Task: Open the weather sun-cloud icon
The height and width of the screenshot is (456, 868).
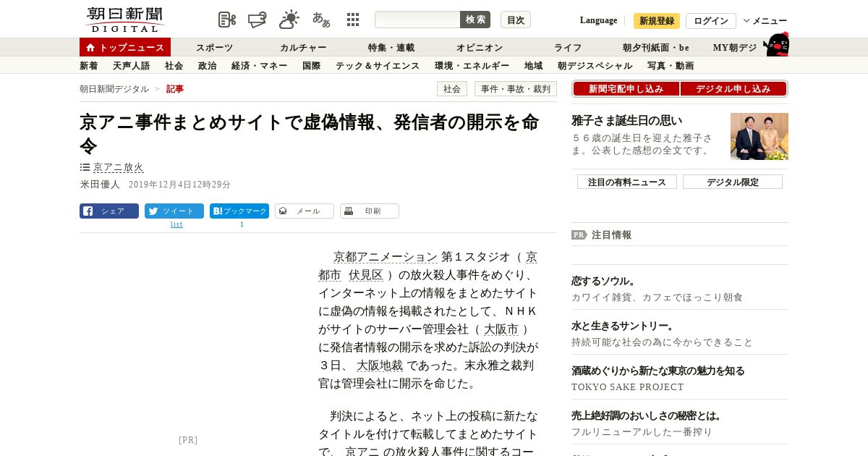Action: tap(289, 20)
